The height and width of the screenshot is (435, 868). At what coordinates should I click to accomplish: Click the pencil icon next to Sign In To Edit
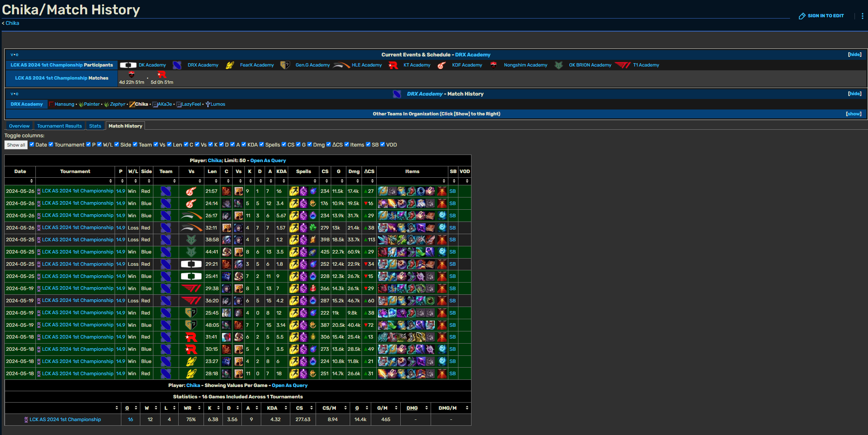[x=802, y=16]
